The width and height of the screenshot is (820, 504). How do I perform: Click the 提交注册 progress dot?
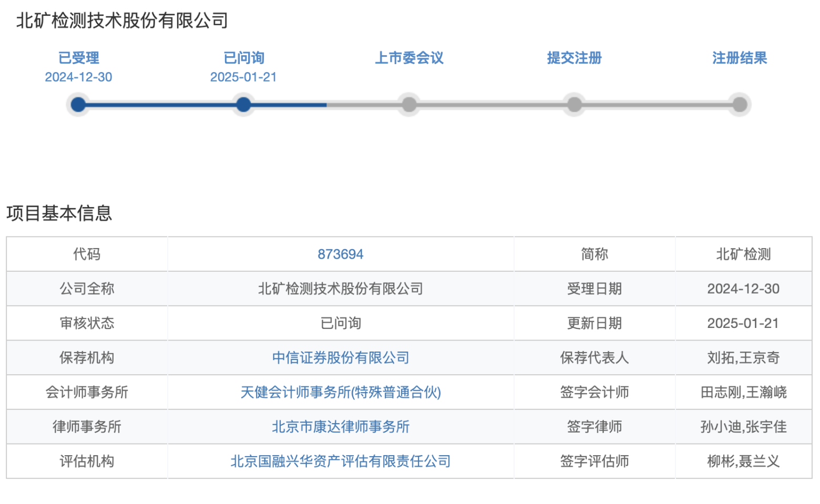click(x=575, y=105)
